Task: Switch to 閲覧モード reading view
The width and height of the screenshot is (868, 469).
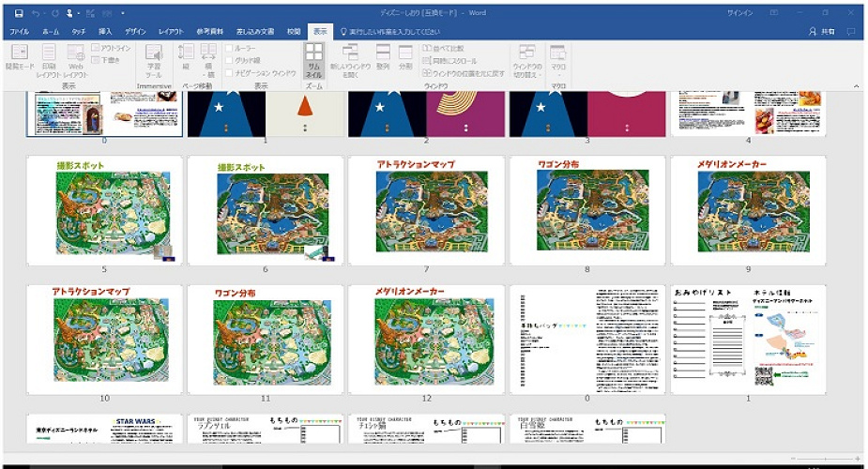Action: (x=19, y=59)
